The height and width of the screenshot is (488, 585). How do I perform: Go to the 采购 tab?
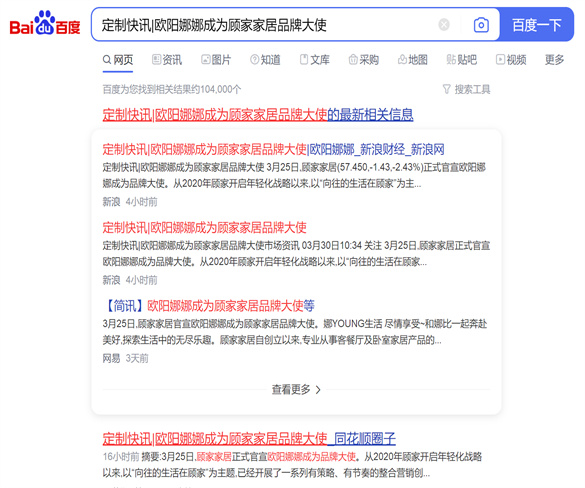pos(364,60)
